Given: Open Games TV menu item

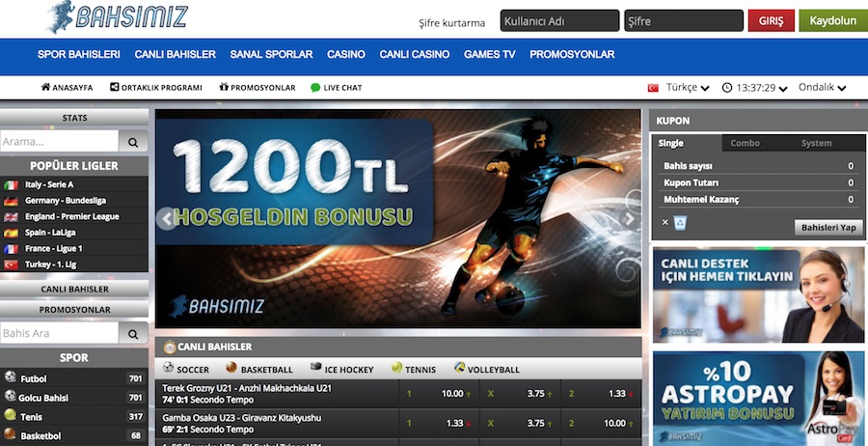Looking at the screenshot, I should click(489, 54).
